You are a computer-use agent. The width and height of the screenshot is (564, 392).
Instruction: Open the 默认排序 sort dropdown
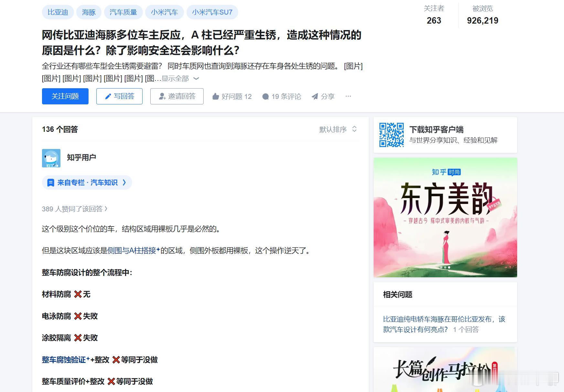pos(338,129)
